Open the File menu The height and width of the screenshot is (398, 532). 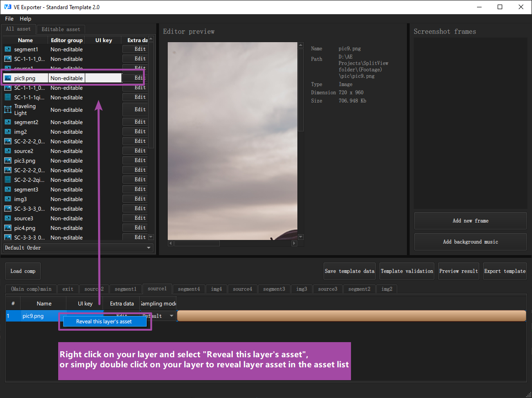coord(9,19)
